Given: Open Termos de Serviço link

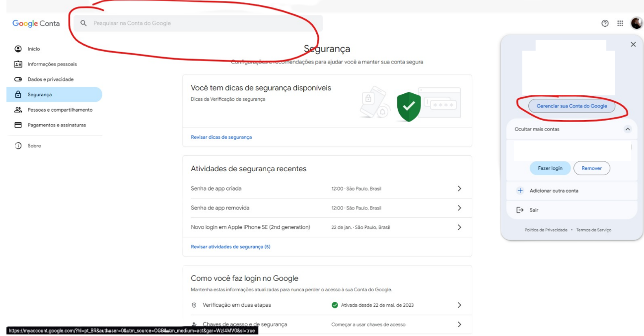Looking at the screenshot, I should (594, 230).
